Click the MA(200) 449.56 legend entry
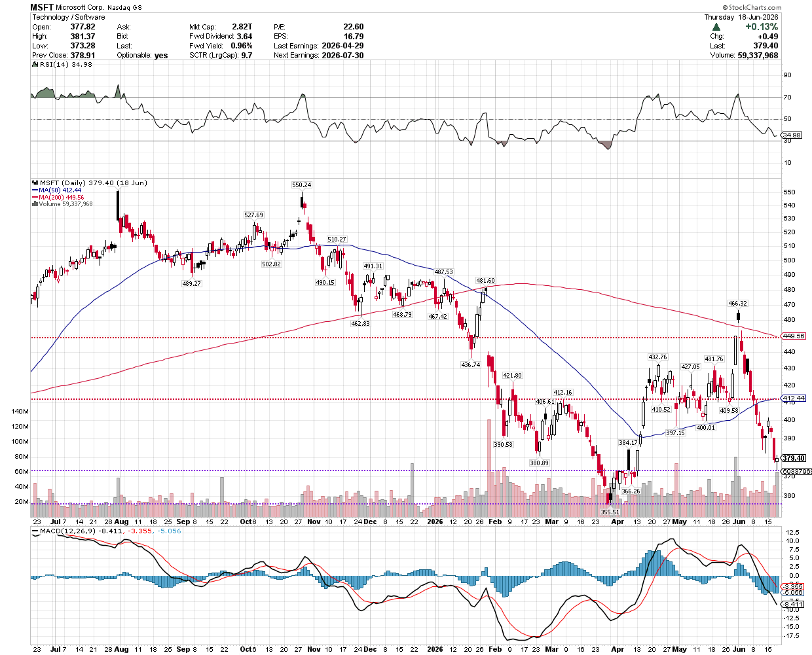 (x=62, y=198)
